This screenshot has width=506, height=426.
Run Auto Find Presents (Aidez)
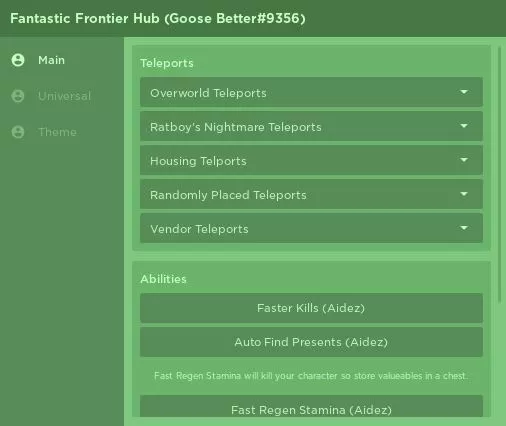(x=311, y=342)
